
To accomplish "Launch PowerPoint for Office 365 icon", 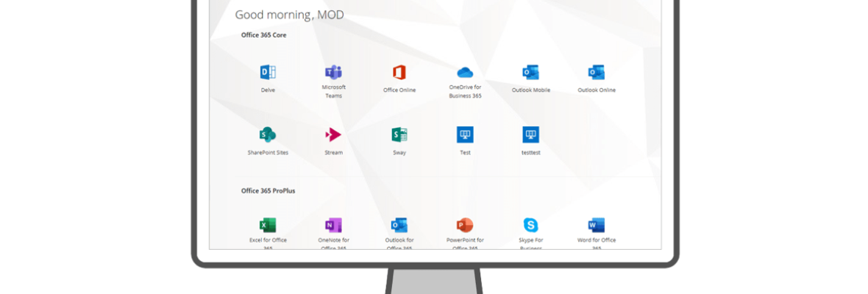I will pos(465,225).
